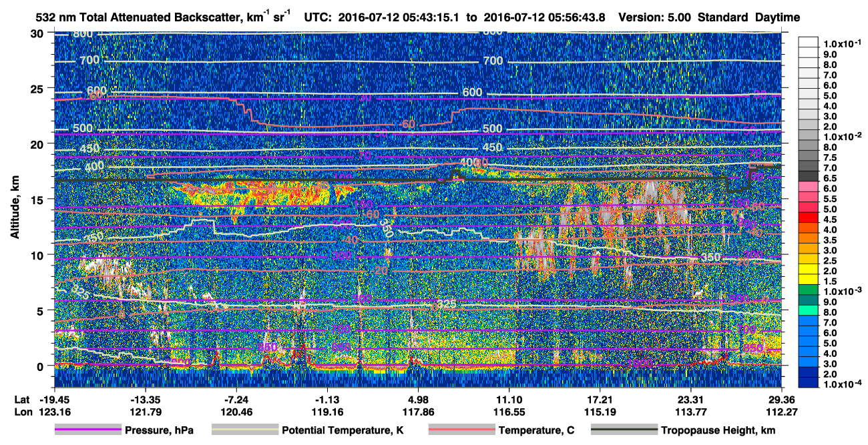Click the 'Tropopause Height, km' legend label

[x=718, y=431]
